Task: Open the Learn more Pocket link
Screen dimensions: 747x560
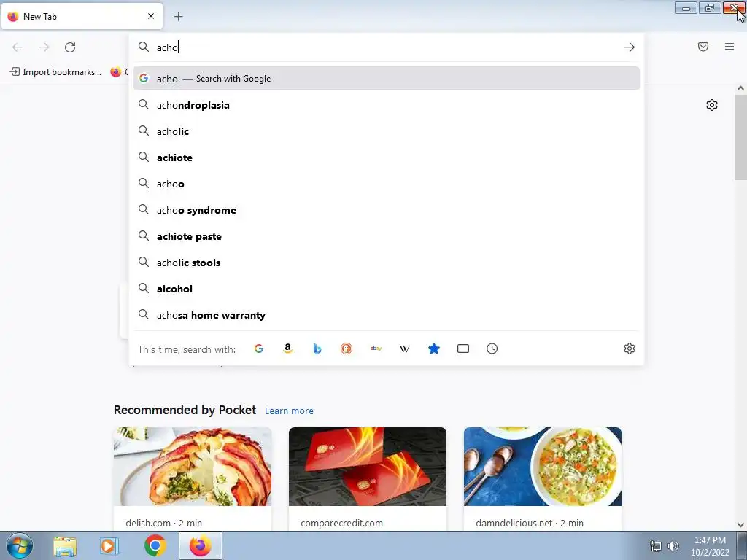Action: [x=289, y=411]
